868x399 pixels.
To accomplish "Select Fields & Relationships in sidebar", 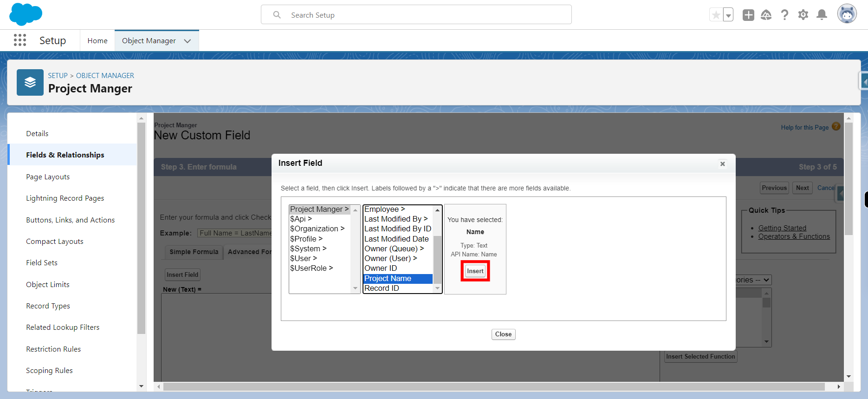I will click(72, 155).
